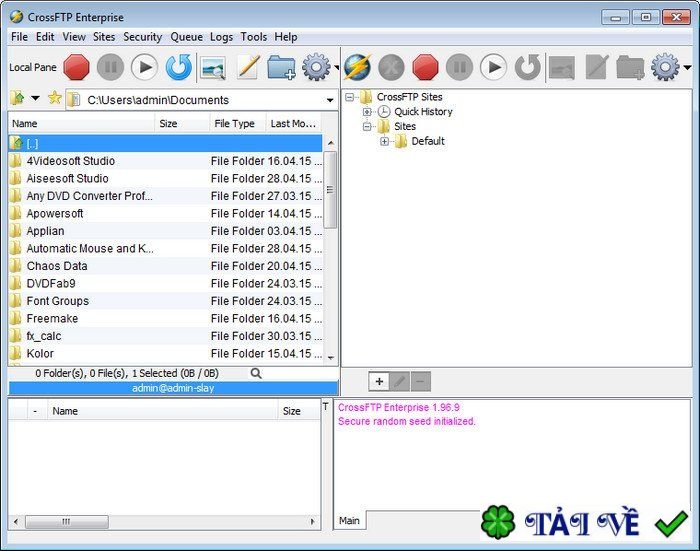Click the remote pane grayed preview icon
Screen dimensions: 700x551
point(562,68)
